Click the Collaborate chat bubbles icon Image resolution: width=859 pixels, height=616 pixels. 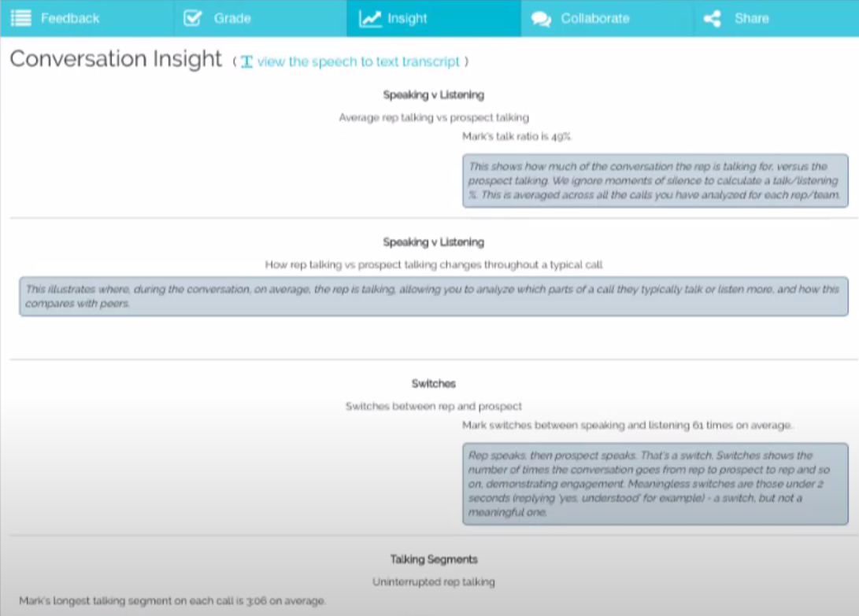click(x=541, y=19)
